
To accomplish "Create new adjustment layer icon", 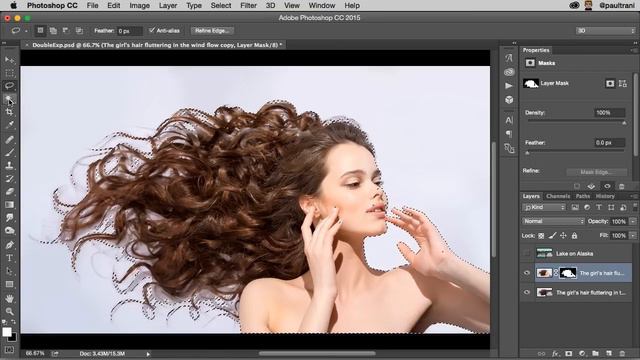I will (582, 353).
